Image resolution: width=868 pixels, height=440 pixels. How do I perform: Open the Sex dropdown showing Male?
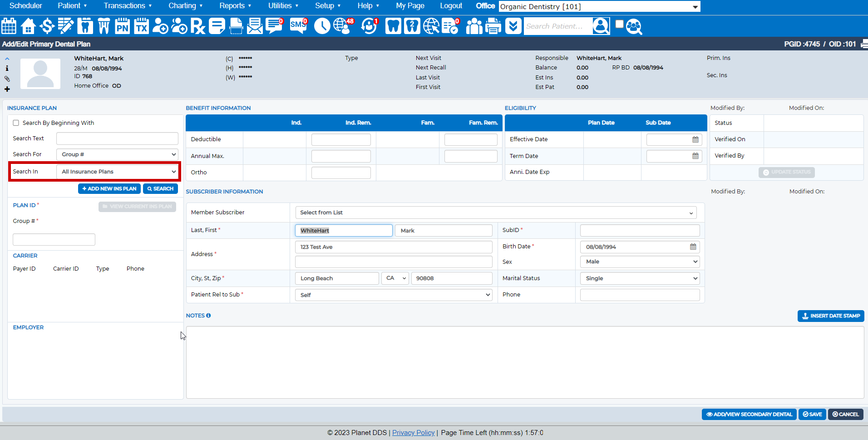click(x=640, y=262)
